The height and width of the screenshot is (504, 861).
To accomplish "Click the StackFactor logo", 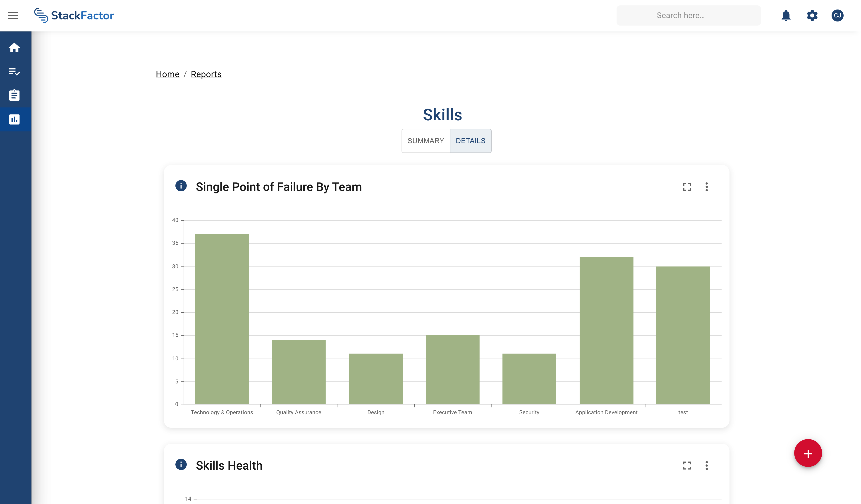I will point(74,15).
